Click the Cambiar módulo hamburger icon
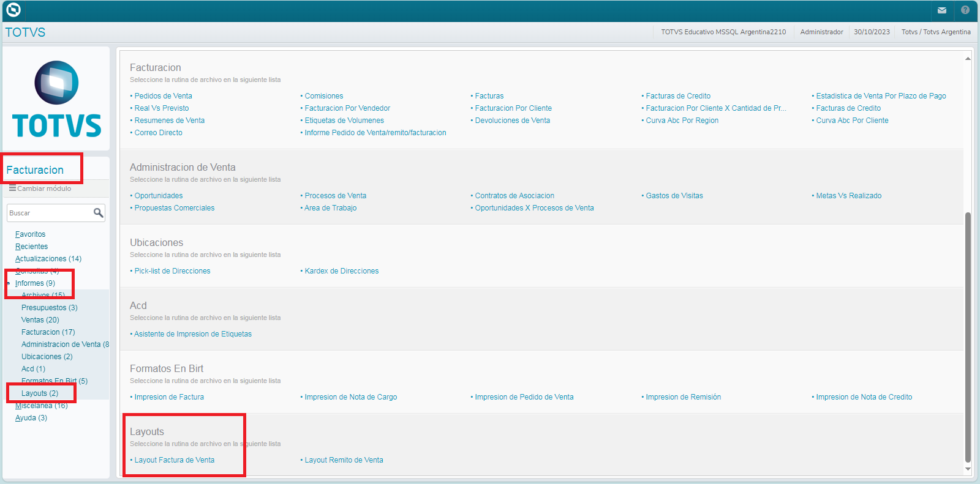The width and height of the screenshot is (980, 484). [x=12, y=188]
